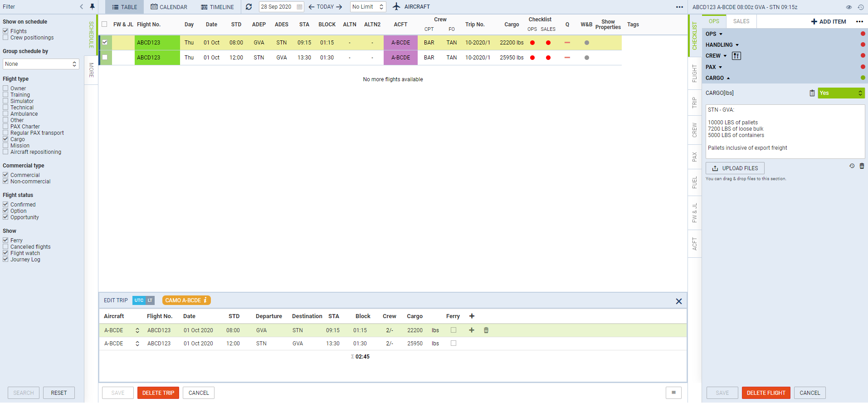The height and width of the screenshot is (403, 868).
Task: Delete the first trip leg with trash icon
Action: (x=486, y=330)
